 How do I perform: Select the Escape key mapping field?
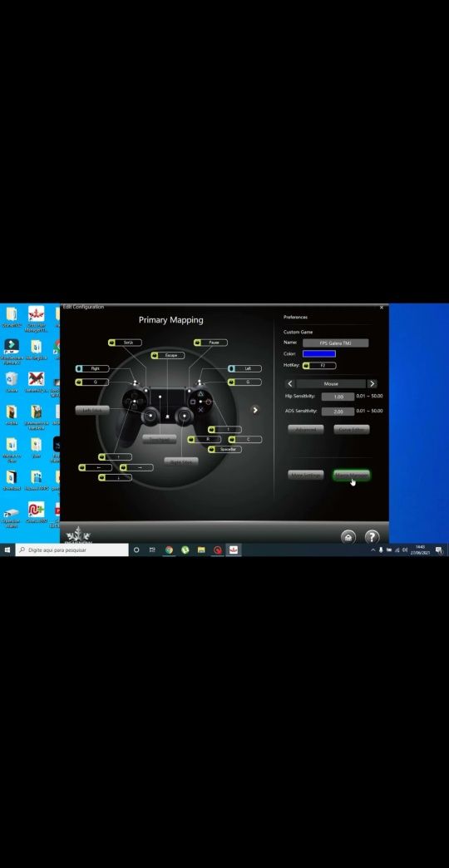coord(167,355)
